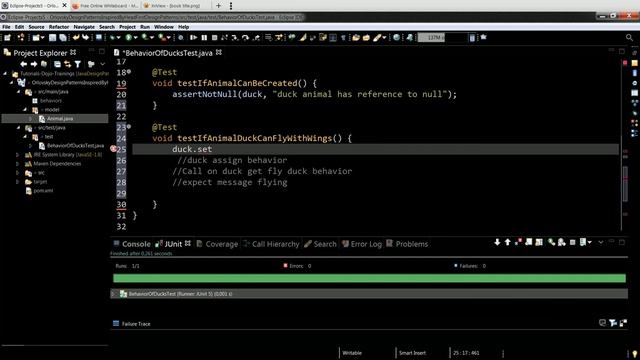
Task: Click the Save toolbar icon
Action: [x=52, y=38]
